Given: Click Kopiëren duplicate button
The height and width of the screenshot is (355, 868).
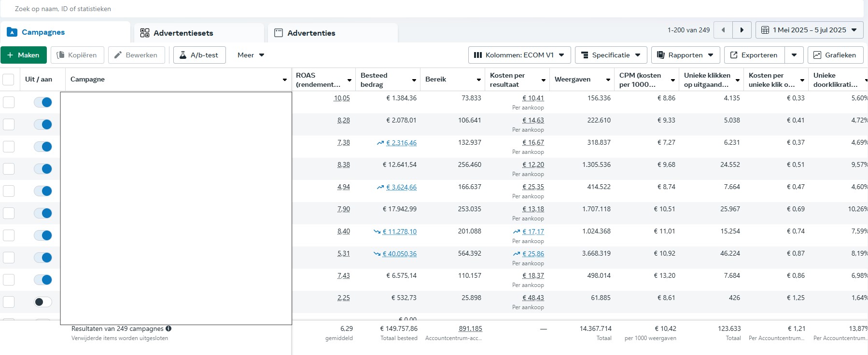Looking at the screenshot, I should tap(77, 55).
